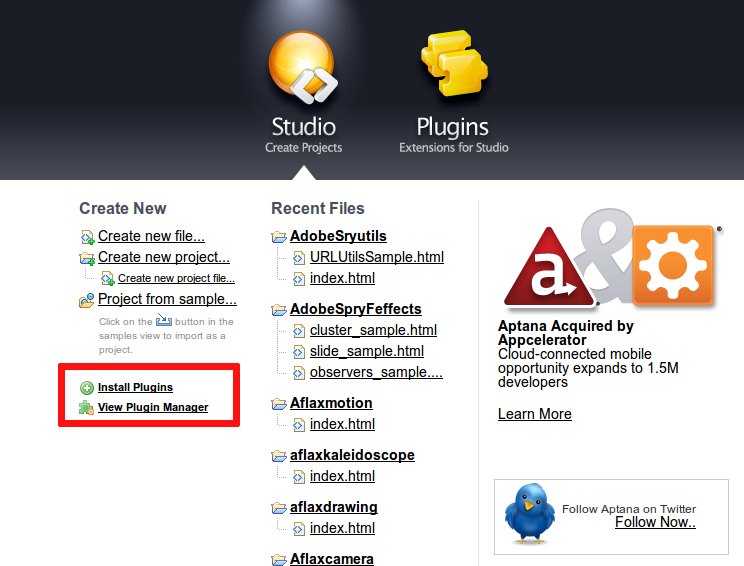Click the Create new file icon
The width and height of the screenshot is (744, 566).
tap(87, 237)
